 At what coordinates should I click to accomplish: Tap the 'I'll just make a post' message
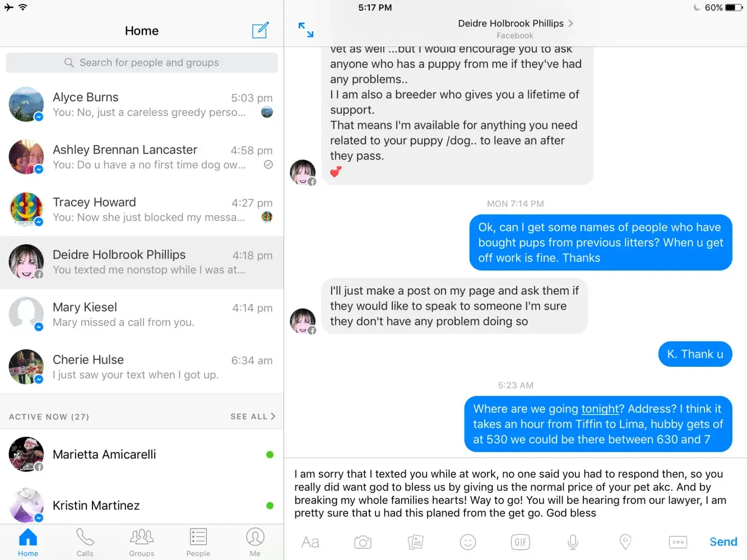(454, 306)
